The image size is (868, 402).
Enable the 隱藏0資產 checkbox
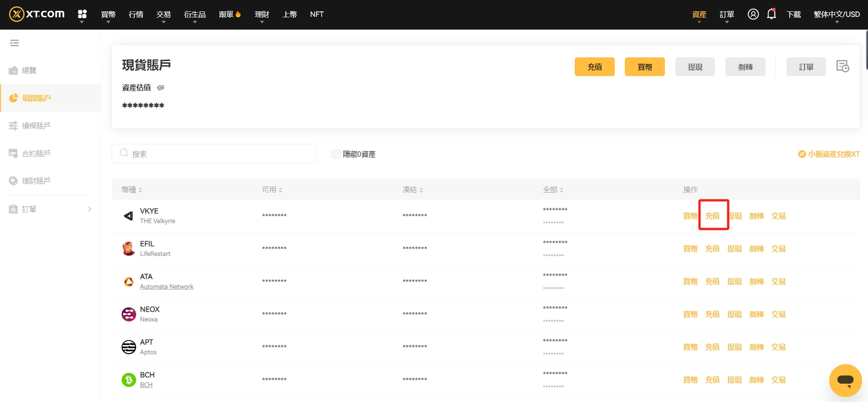(336, 154)
